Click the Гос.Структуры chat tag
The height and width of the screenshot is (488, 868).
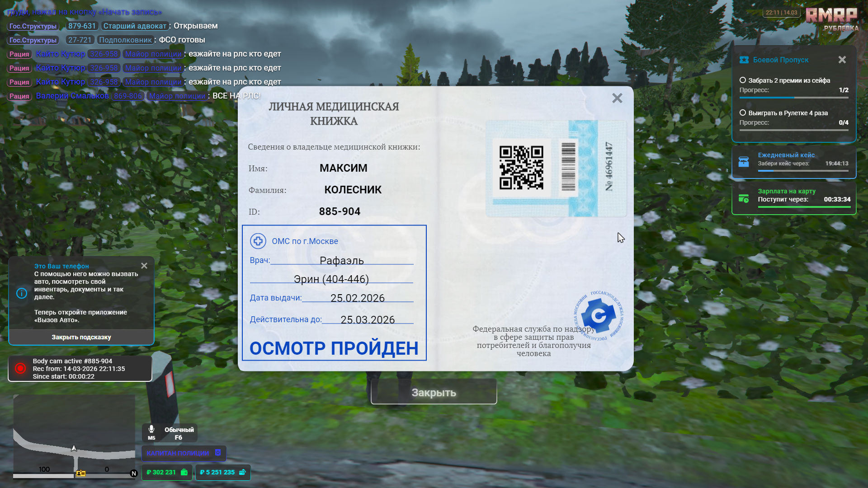tap(33, 26)
